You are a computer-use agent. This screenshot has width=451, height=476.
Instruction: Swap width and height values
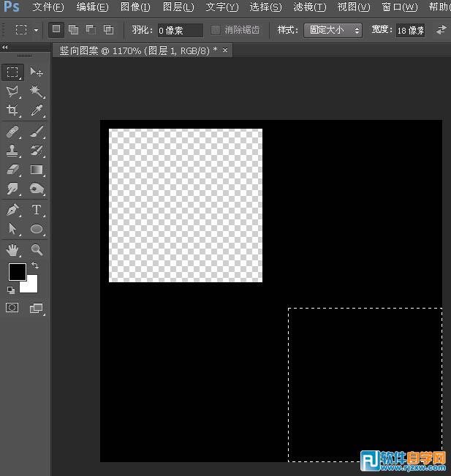[441, 30]
